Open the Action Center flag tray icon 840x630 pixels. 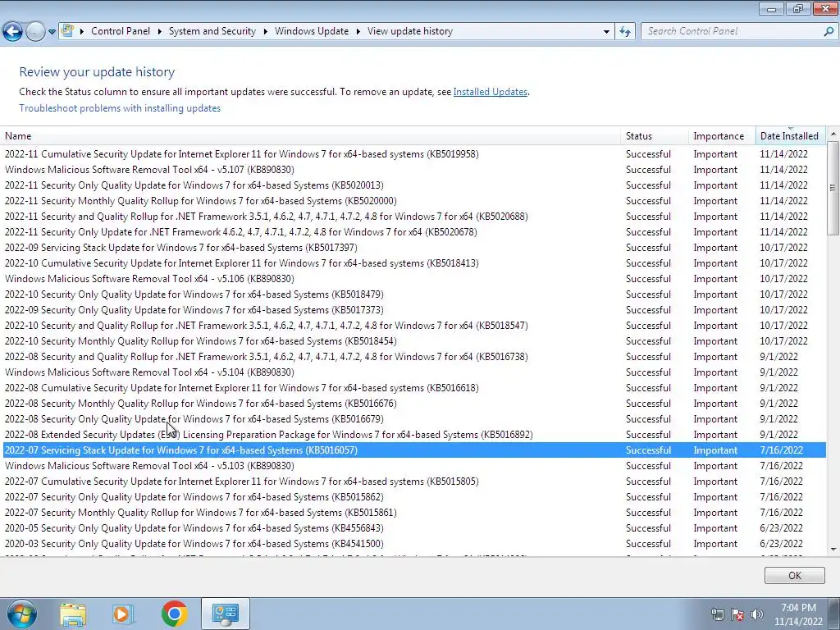[x=737, y=614]
